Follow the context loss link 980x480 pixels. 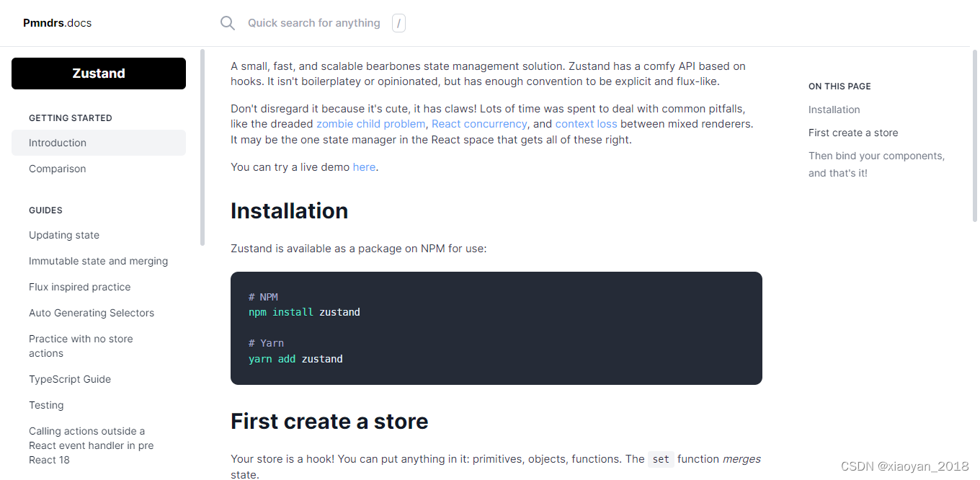tap(586, 124)
